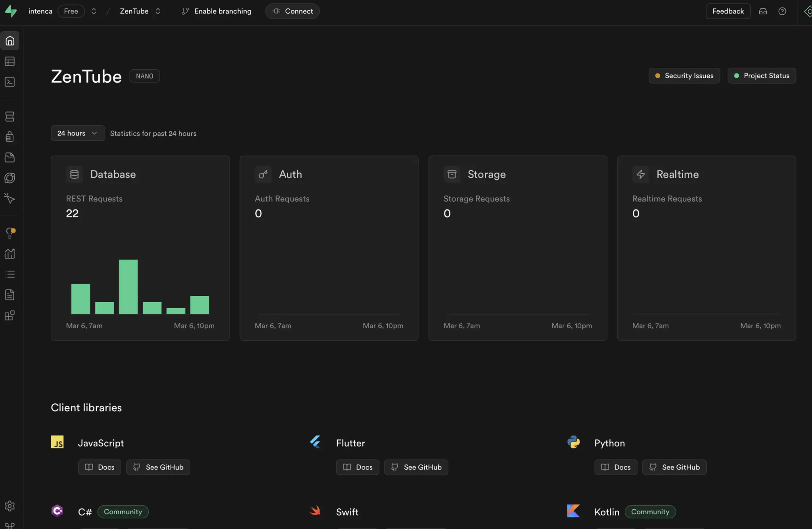The height and width of the screenshot is (529, 812).
Task: Expand the ZenTube project switcher chevron
Action: point(158,11)
